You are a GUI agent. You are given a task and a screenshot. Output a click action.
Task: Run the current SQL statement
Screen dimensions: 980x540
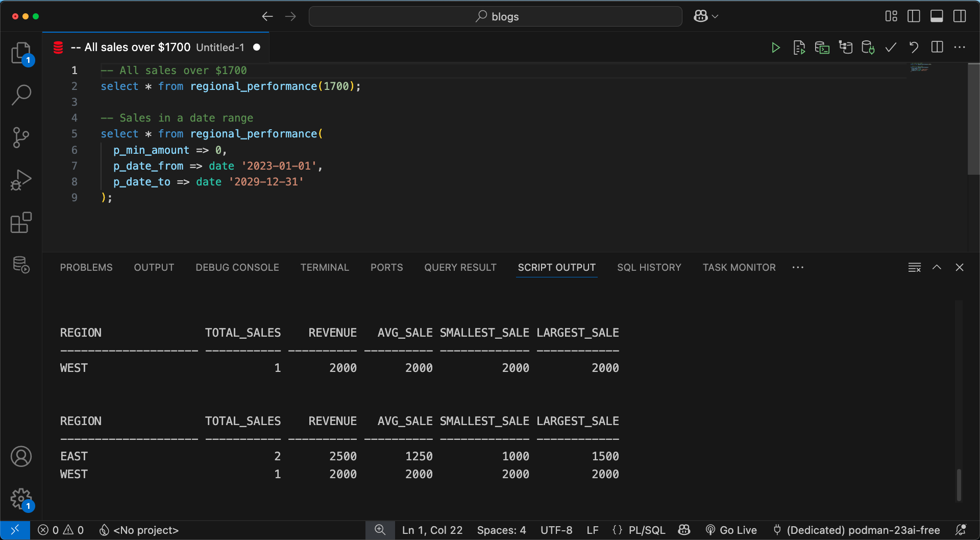click(775, 48)
